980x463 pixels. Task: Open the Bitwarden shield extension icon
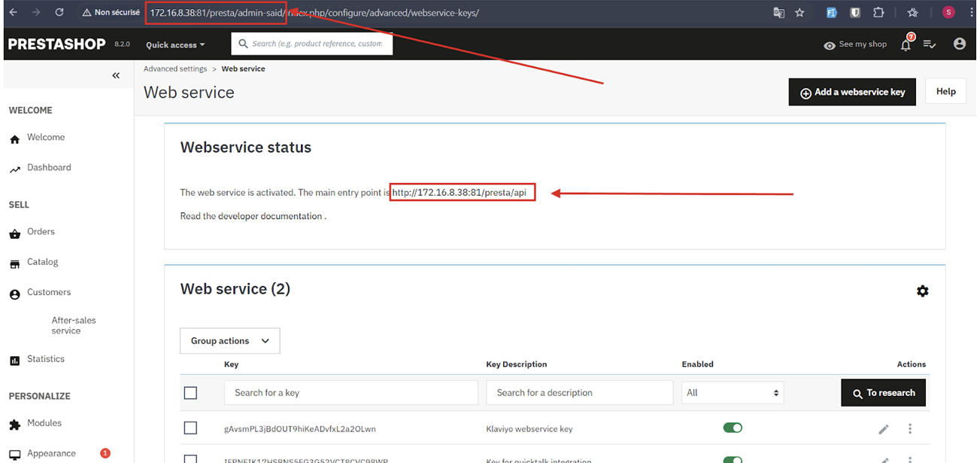[x=855, y=13]
